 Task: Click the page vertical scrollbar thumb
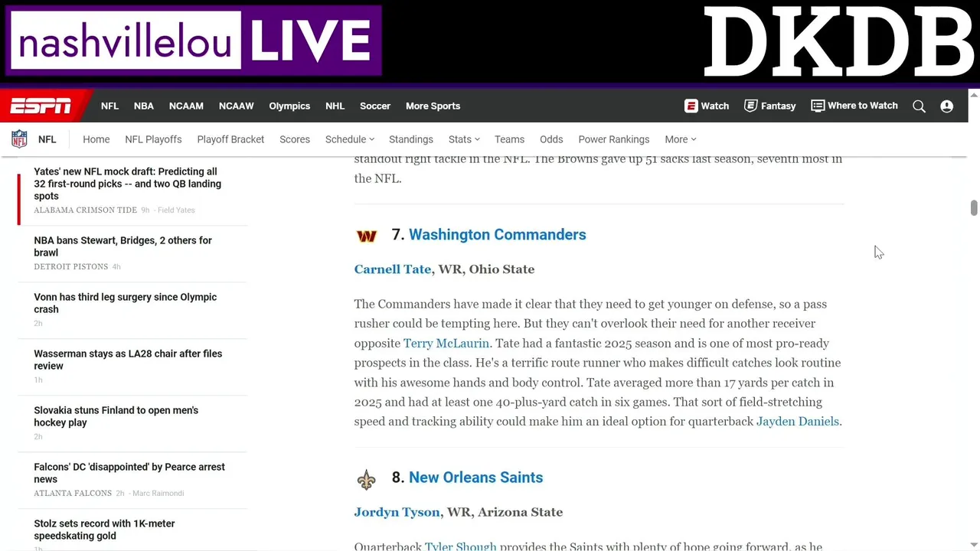click(974, 208)
